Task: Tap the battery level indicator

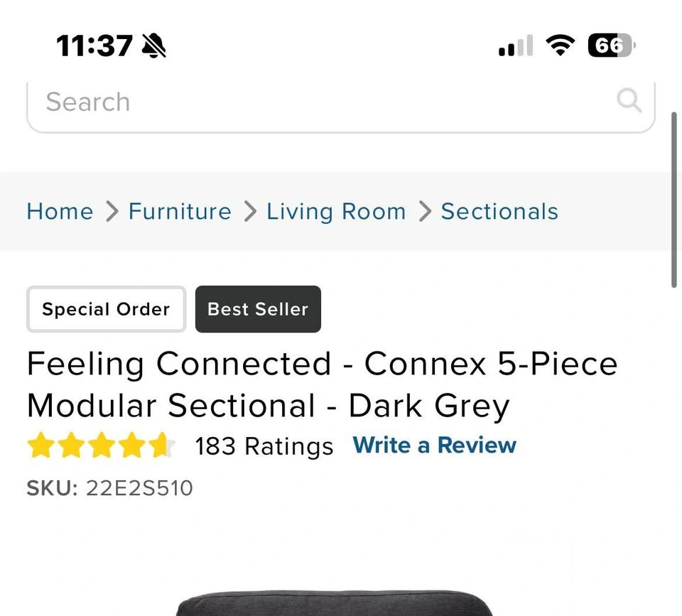Action: click(612, 45)
